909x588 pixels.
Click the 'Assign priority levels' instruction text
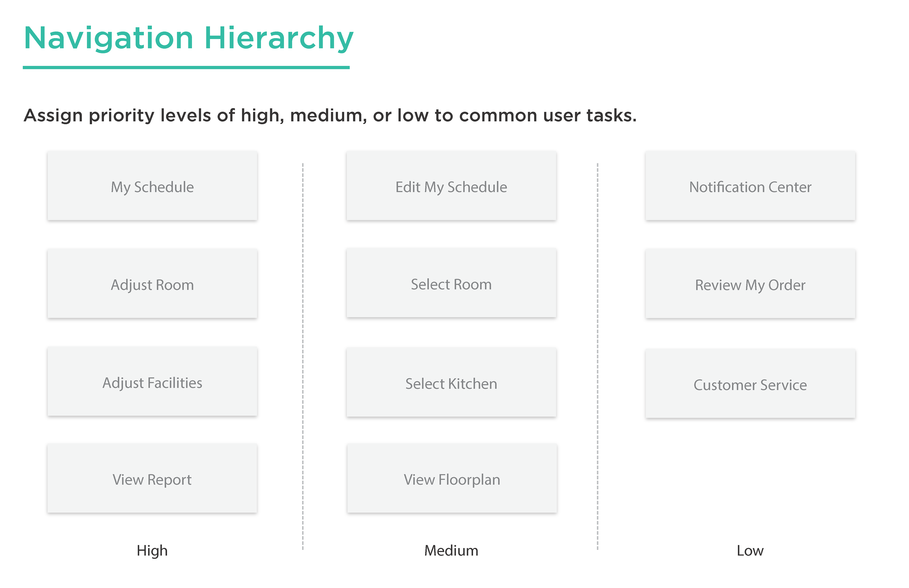coord(330,115)
